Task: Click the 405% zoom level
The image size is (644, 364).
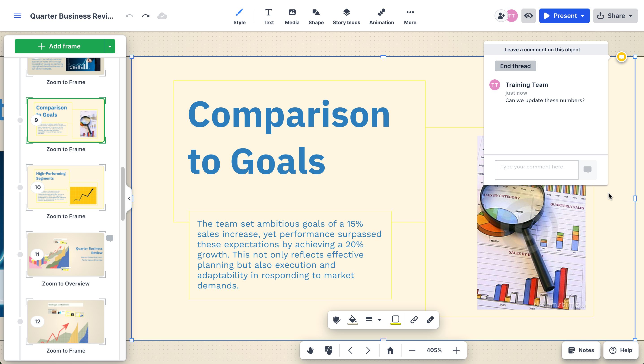Action: 434,350
